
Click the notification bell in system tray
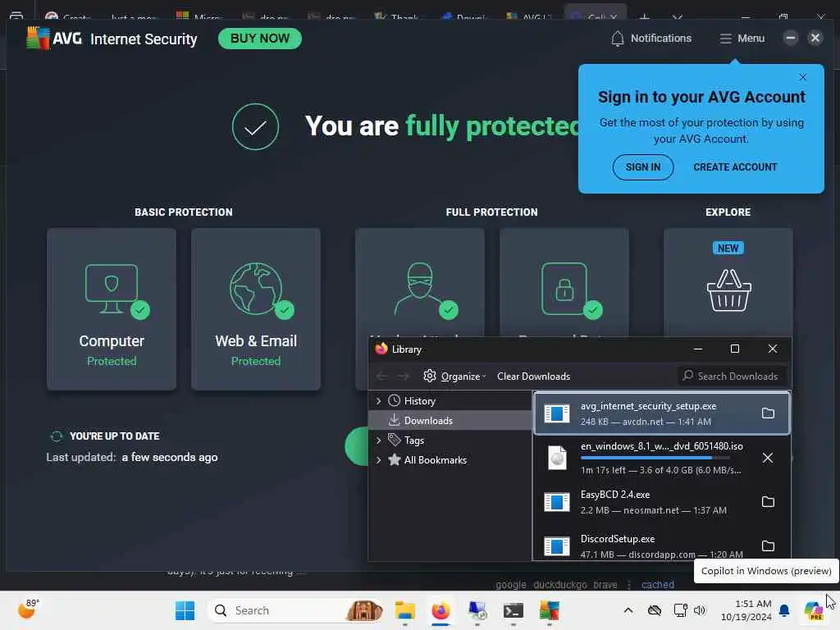[x=784, y=610]
